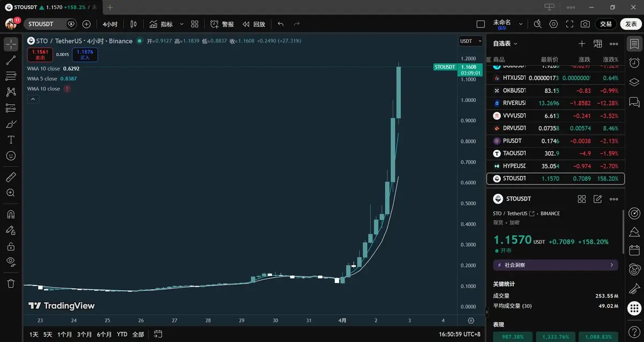This screenshot has height=342, width=644.
Task: Select the 全部 all range tab
Action: (138, 334)
